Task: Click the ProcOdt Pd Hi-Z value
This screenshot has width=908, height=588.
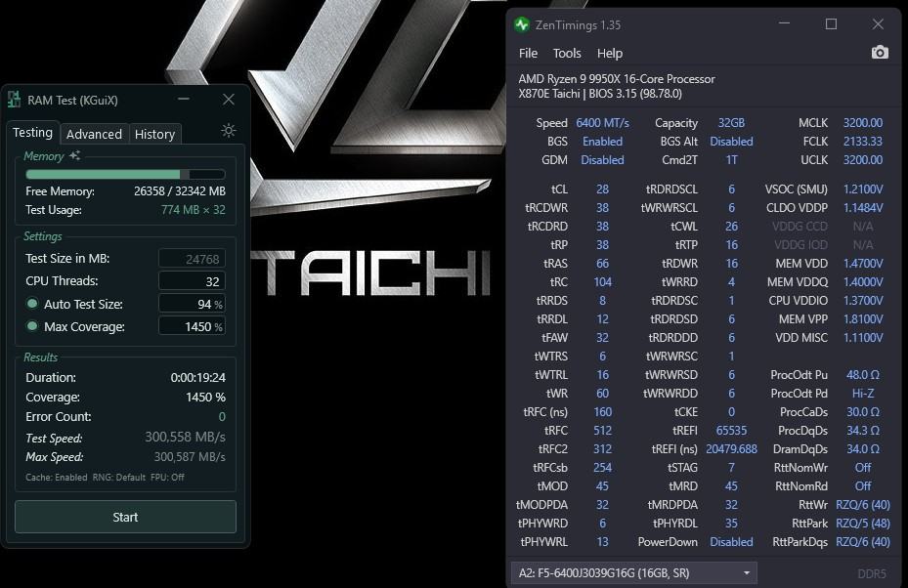Action: click(863, 393)
